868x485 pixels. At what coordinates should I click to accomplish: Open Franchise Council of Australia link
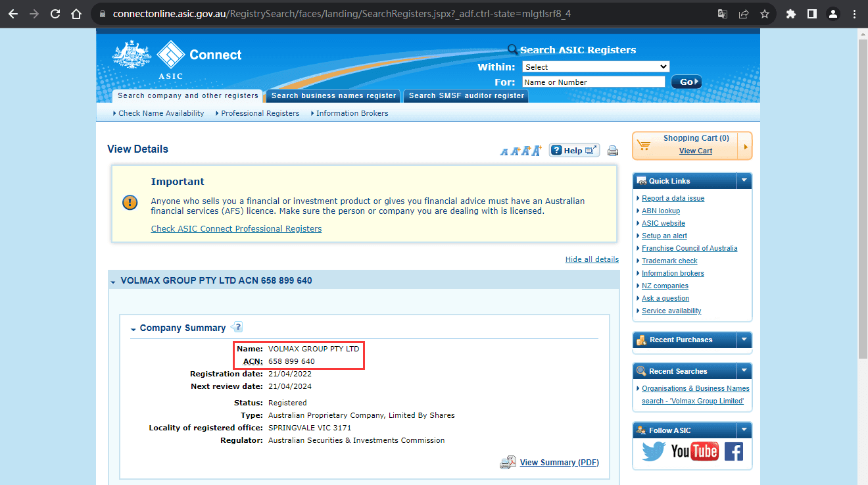tap(689, 248)
